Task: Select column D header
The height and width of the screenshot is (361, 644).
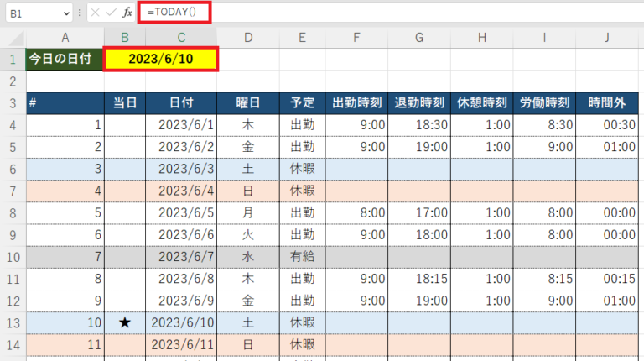Action: 247,36
